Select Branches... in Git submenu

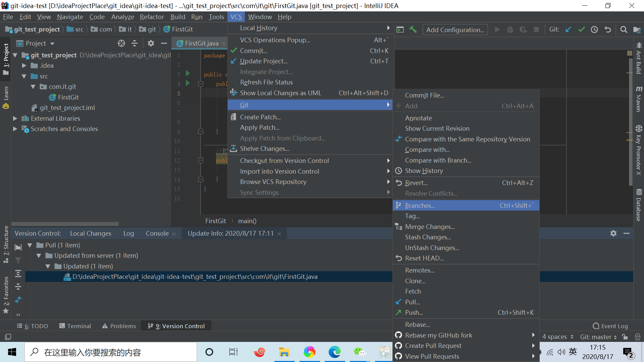coord(466,205)
